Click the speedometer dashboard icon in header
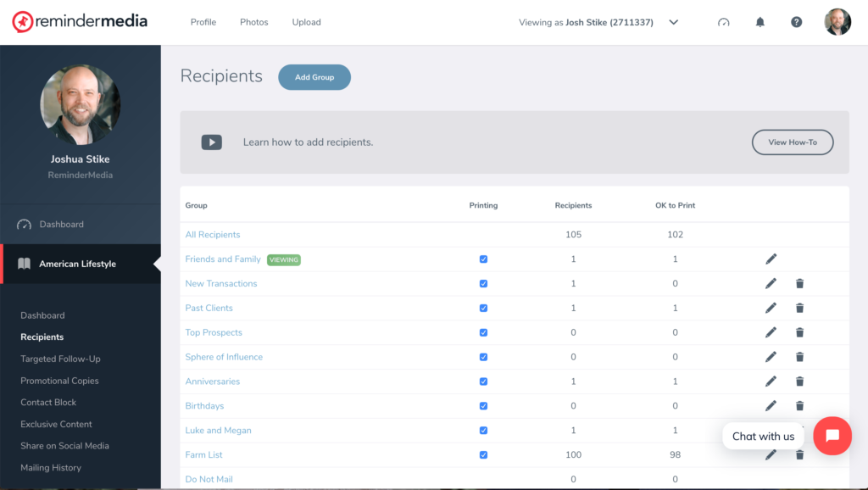 point(723,22)
